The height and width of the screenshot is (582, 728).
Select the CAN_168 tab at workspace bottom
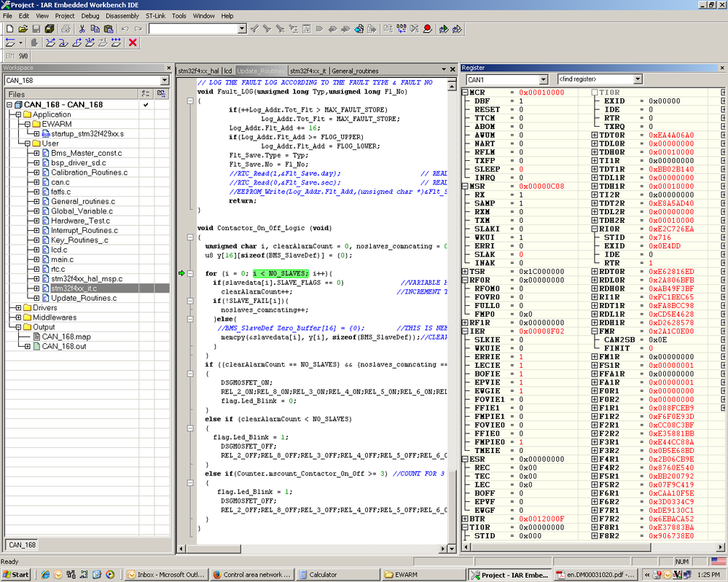22,545
